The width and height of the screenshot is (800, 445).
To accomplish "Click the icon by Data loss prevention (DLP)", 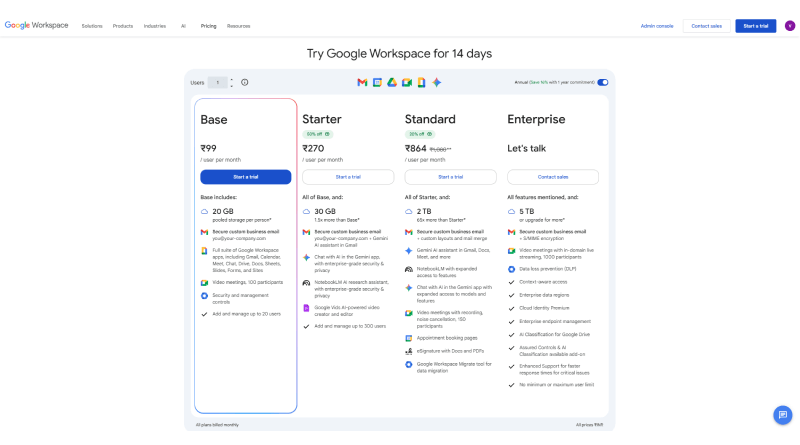I will tap(511, 269).
